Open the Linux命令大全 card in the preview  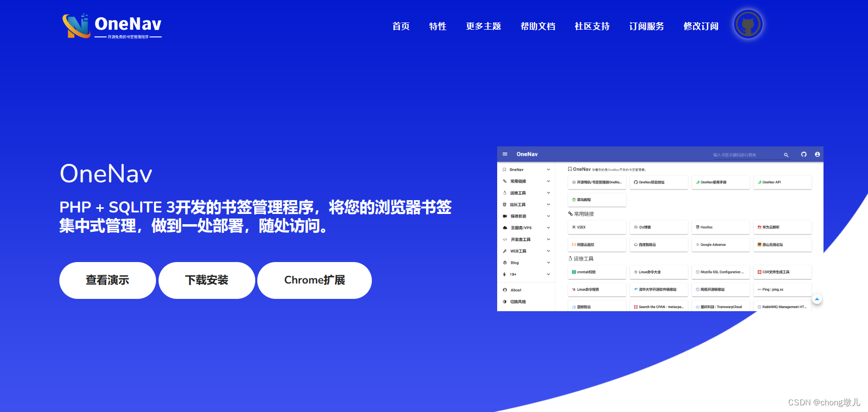pos(659,272)
